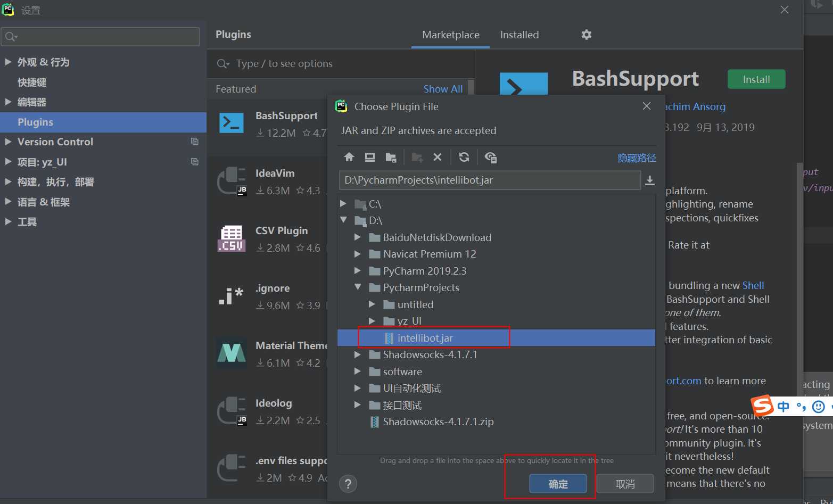Delete icon in file chooser toolbar
The image size is (833, 504).
pyautogui.click(x=438, y=157)
